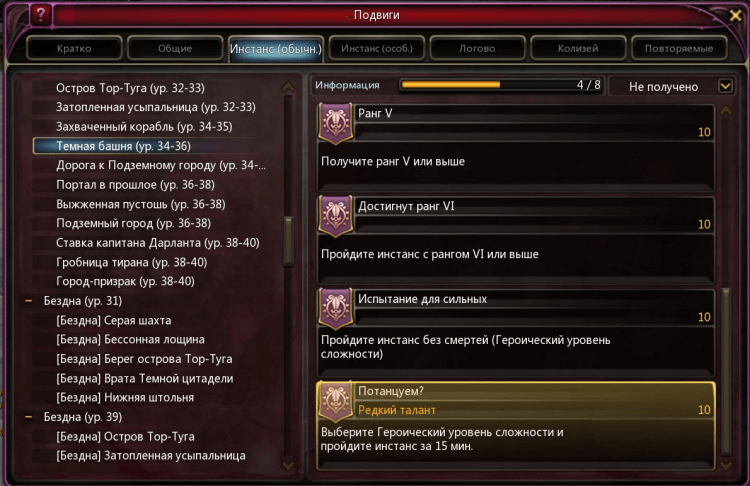Click the instance list scrollbar thumb

288,241
